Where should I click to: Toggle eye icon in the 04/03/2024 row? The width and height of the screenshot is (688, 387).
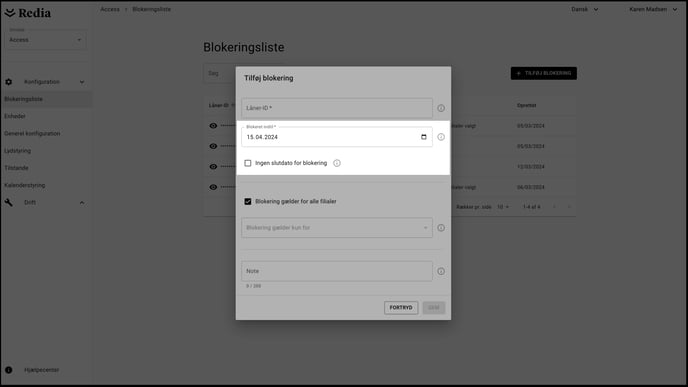tap(213, 187)
